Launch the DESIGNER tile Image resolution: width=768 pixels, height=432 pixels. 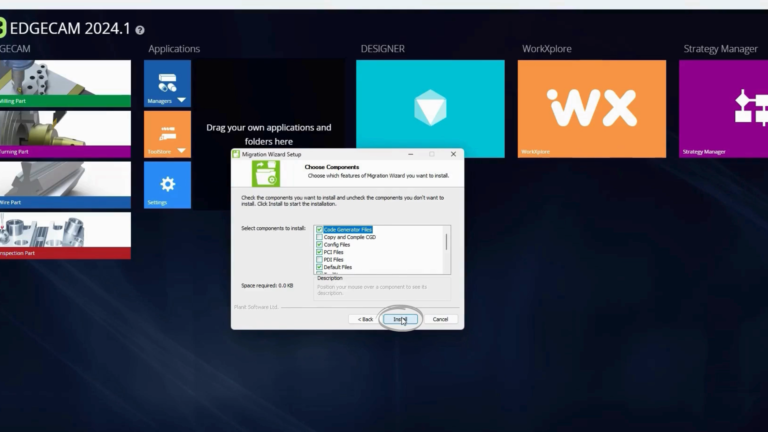[x=430, y=109]
